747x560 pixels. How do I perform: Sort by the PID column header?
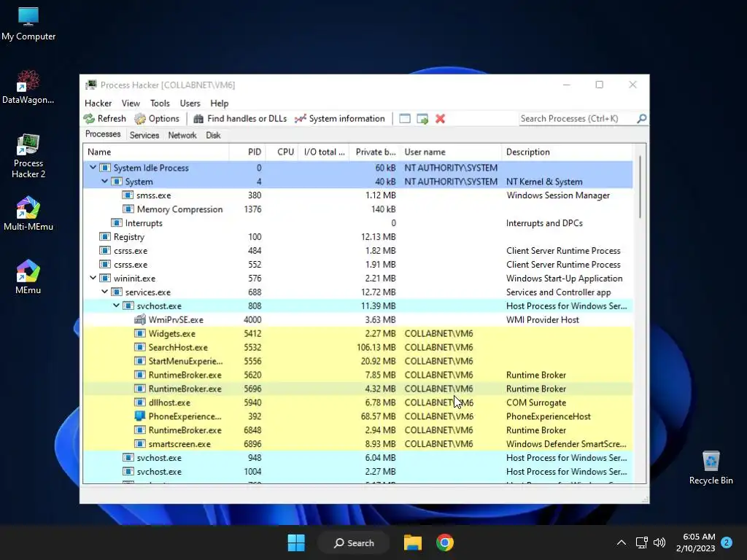pyautogui.click(x=247, y=152)
